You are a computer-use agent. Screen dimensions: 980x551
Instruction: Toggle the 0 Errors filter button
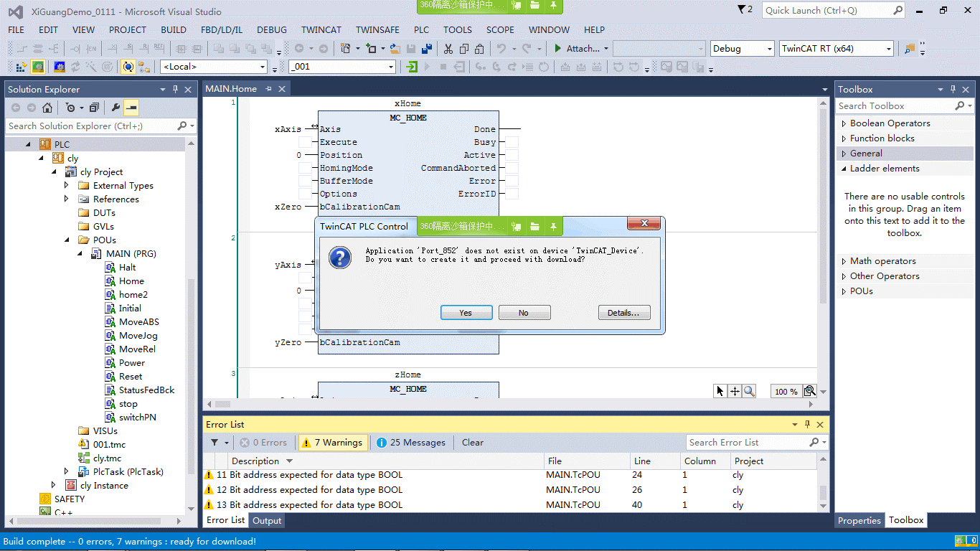coord(263,443)
